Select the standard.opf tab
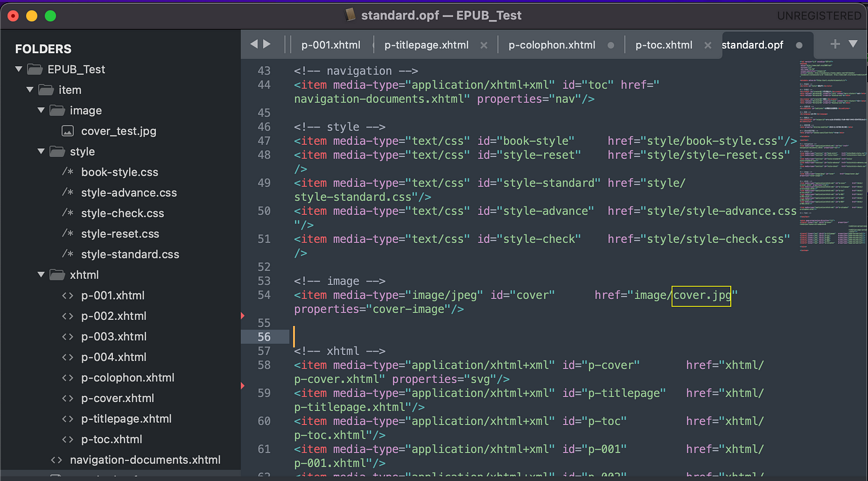This screenshot has height=481, width=868. click(x=752, y=45)
